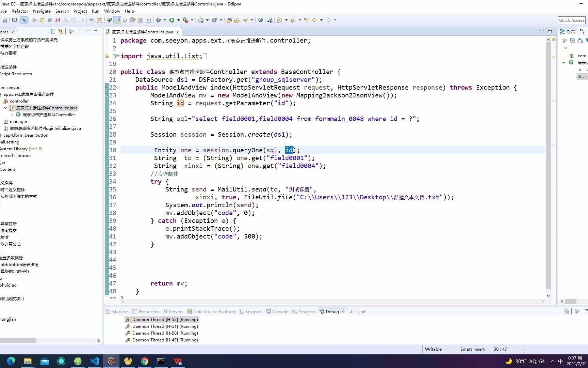
Task: Click the Suspend debug icon
Action: pos(42,20)
